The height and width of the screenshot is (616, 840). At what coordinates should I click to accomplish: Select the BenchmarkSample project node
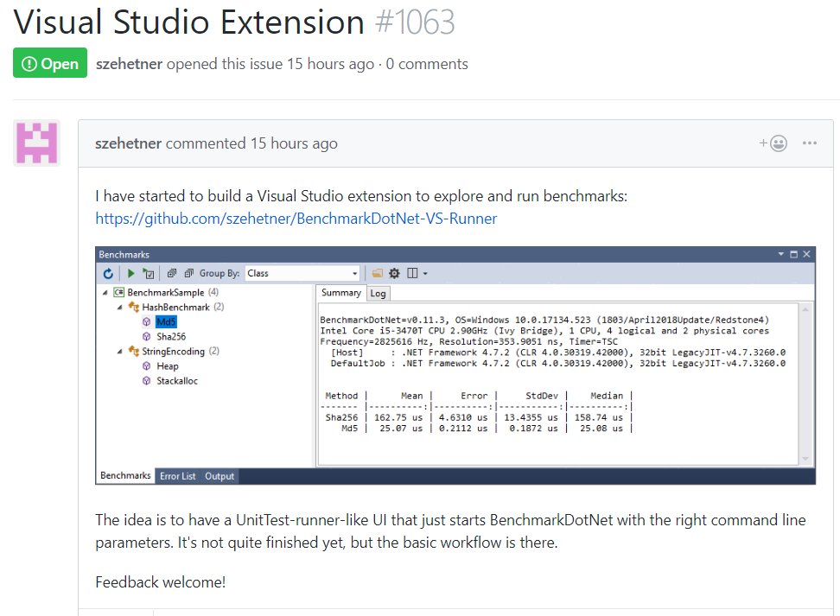coord(166,293)
